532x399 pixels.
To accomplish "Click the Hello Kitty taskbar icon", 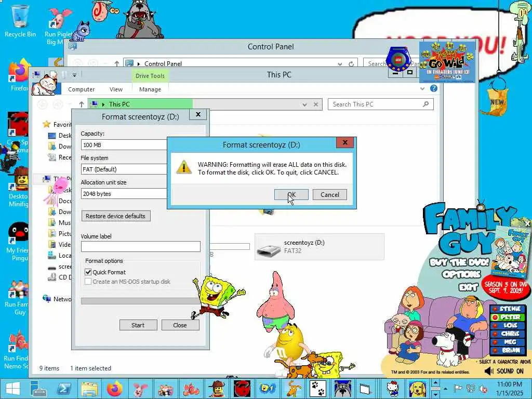I will tap(393, 389).
